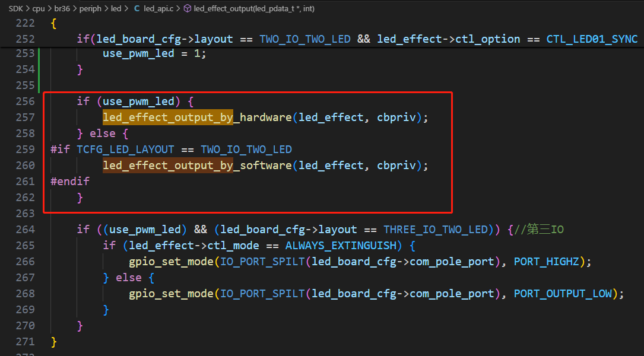Click IO_PORT_SPILT macro on line 266
The height and width of the screenshot is (356, 644).
(263, 262)
